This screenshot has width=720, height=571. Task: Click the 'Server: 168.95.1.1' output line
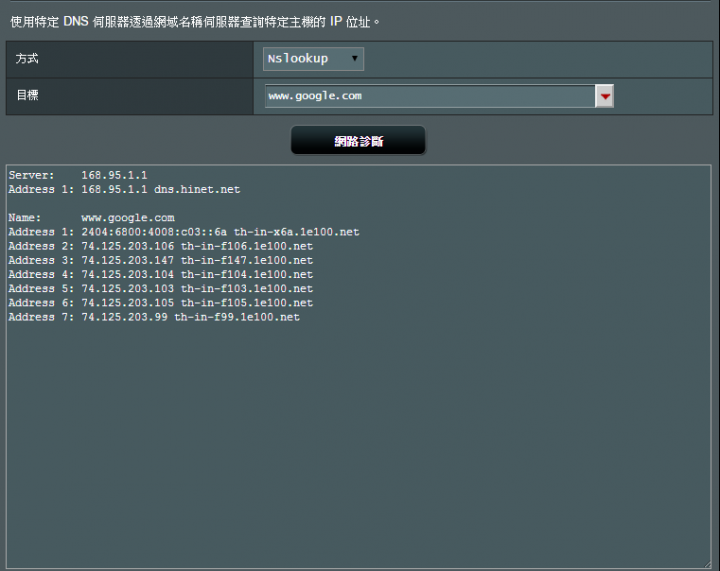click(78, 175)
